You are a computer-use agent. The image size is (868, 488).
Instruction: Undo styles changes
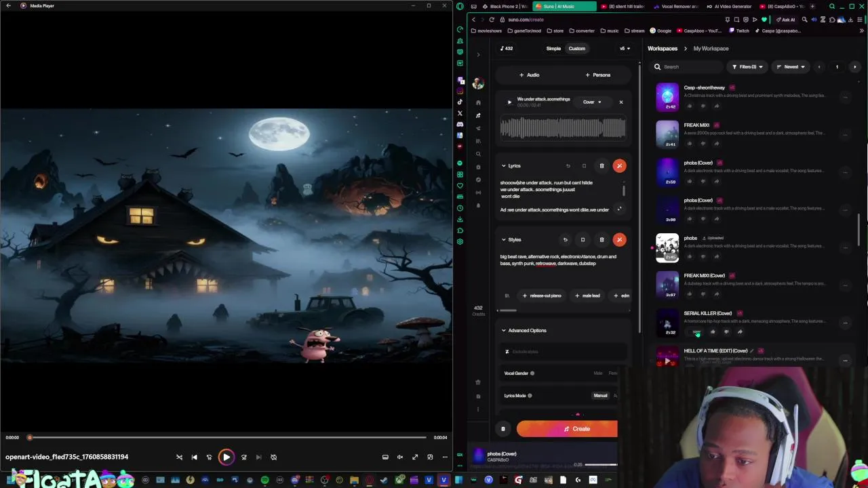565,239
